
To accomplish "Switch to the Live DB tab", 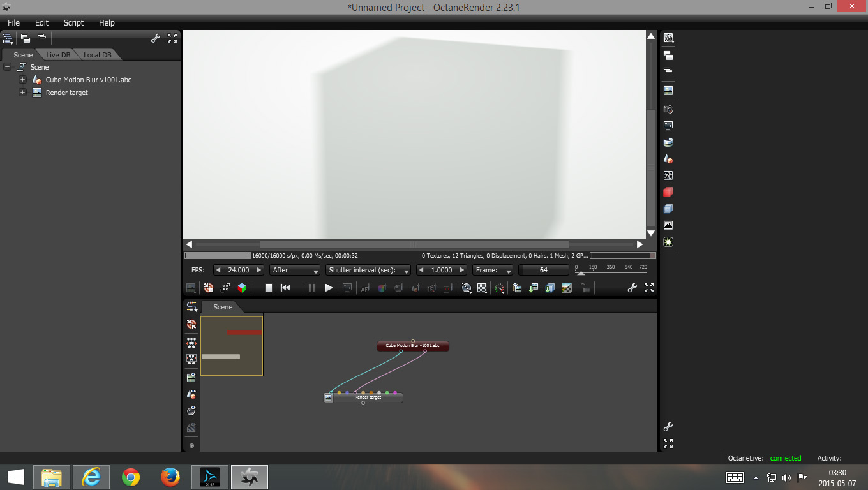I will pyautogui.click(x=58, y=55).
